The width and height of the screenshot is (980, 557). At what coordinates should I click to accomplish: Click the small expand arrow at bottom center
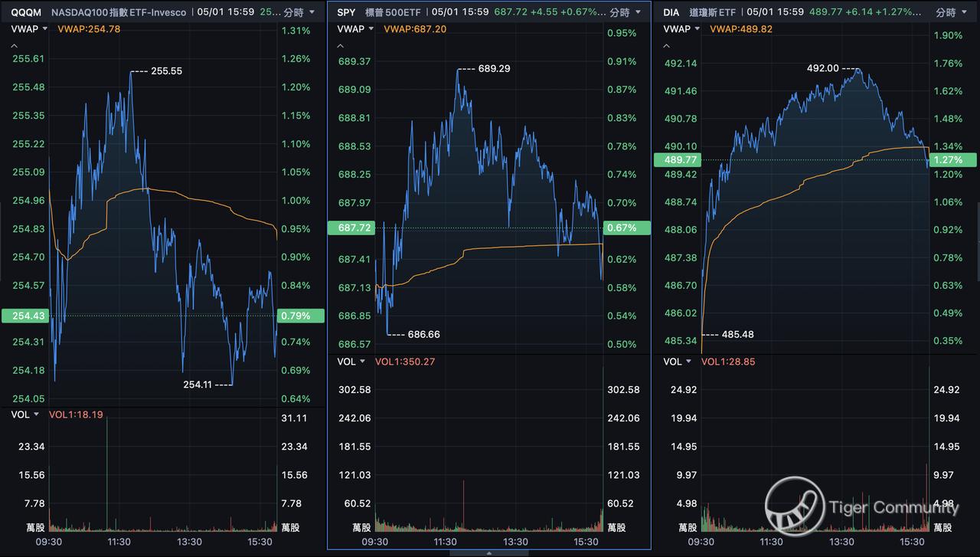tap(489, 552)
